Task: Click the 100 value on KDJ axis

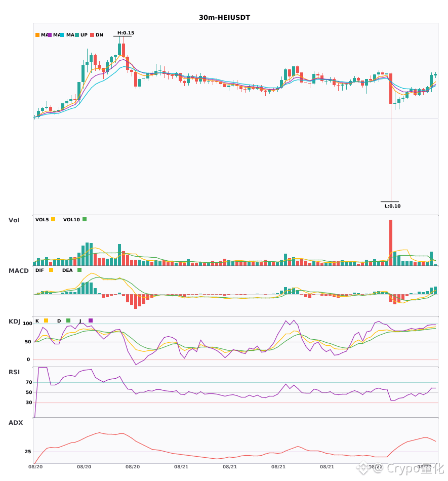Action: pos(28,324)
